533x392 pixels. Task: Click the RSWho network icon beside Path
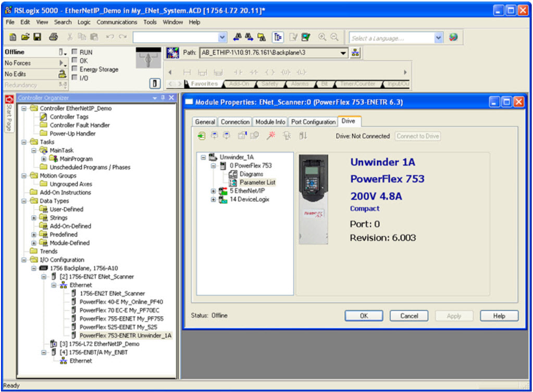(355, 53)
